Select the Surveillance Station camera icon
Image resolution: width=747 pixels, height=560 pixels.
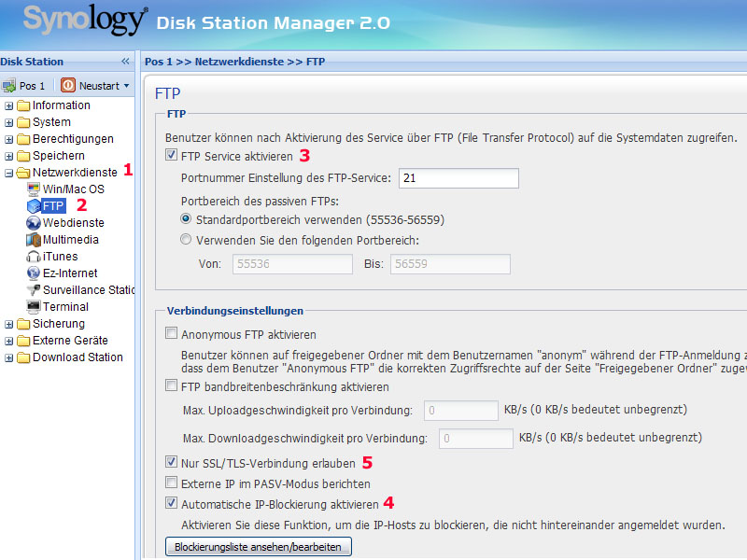point(34,290)
